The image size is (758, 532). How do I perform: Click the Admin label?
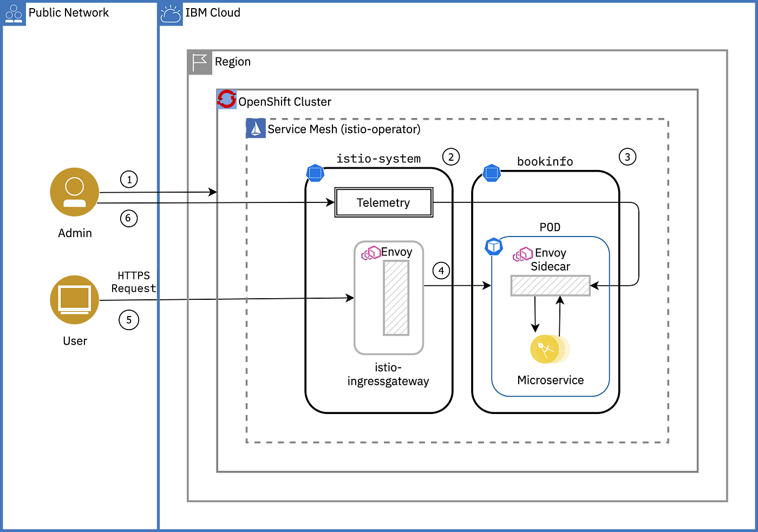[75, 233]
